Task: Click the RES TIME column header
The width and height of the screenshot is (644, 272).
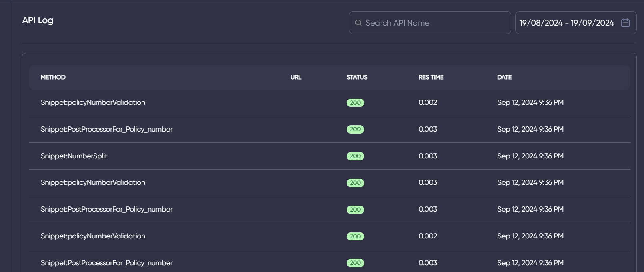Action: (x=431, y=77)
